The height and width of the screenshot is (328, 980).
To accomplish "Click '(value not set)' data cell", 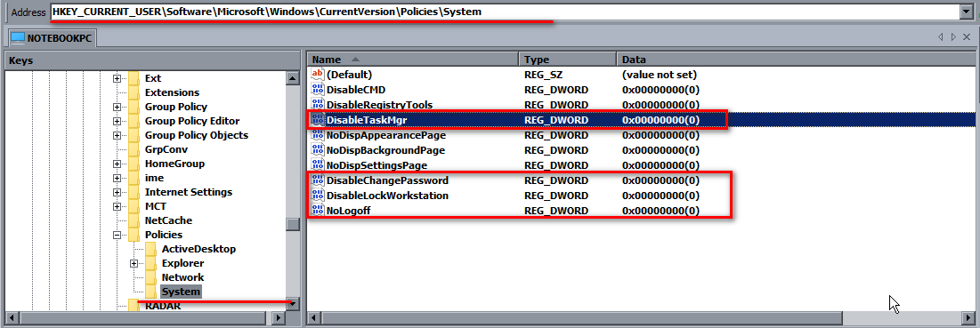I will tap(659, 74).
